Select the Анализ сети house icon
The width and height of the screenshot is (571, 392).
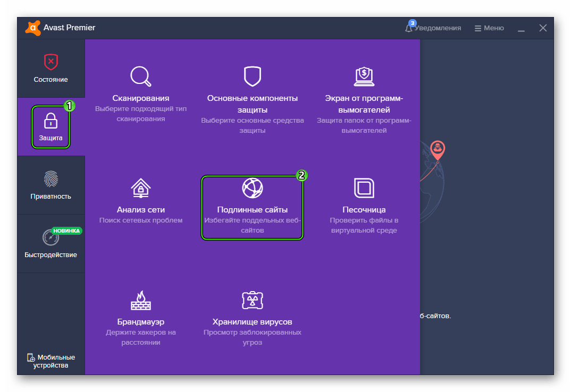(141, 188)
